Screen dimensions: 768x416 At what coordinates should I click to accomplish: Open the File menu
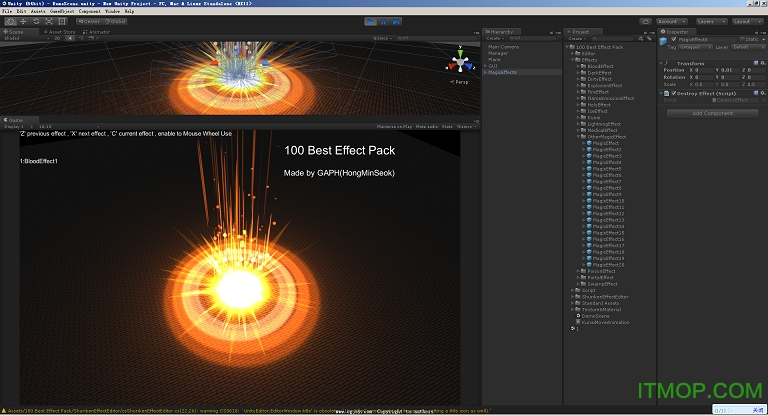coord(7,11)
